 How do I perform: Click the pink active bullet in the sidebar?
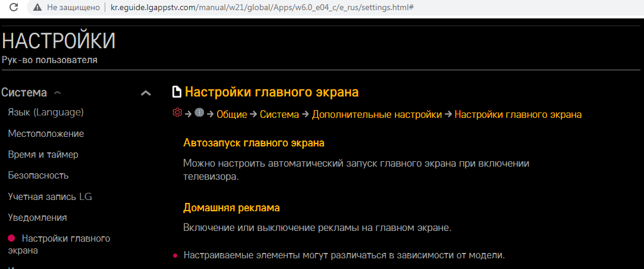tap(11, 238)
